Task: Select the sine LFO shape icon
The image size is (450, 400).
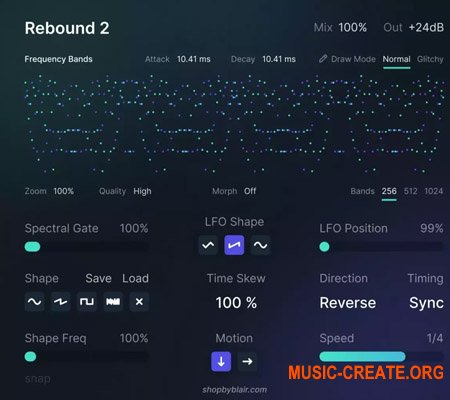Action: tap(260, 245)
